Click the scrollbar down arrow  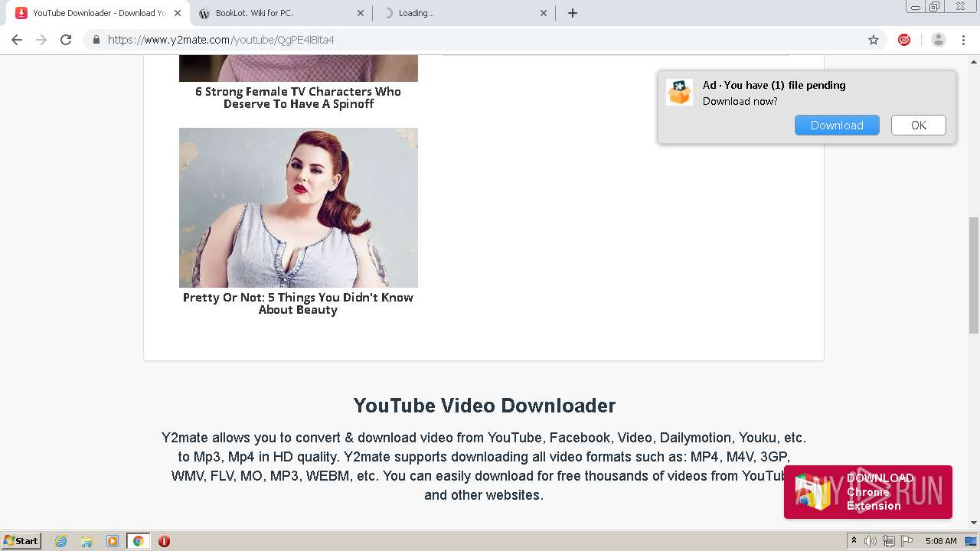click(x=974, y=523)
